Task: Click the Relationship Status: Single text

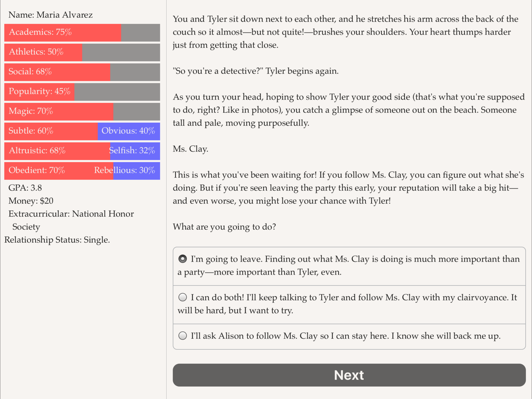Action: tap(57, 240)
